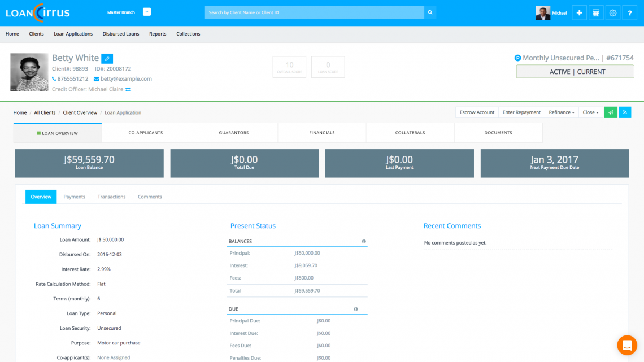Click the help question mark icon
Screen dimensions: 644x362
pyautogui.click(x=629, y=12)
